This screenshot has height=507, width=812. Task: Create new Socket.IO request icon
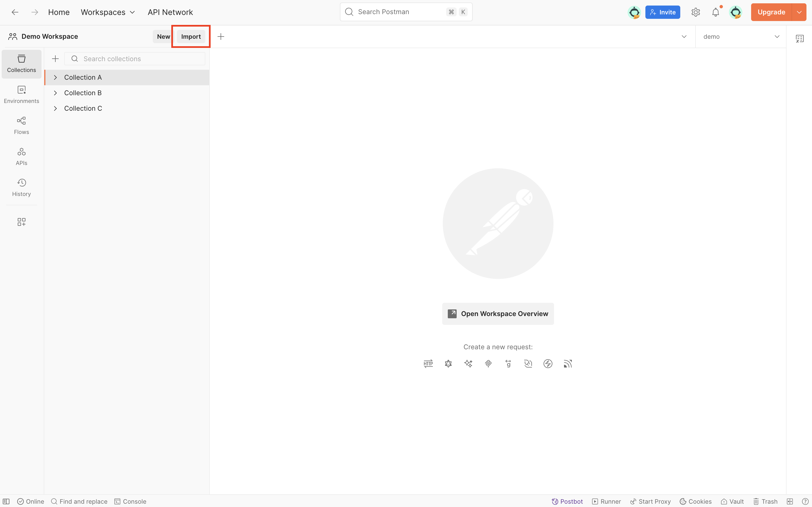click(x=548, y=363)
